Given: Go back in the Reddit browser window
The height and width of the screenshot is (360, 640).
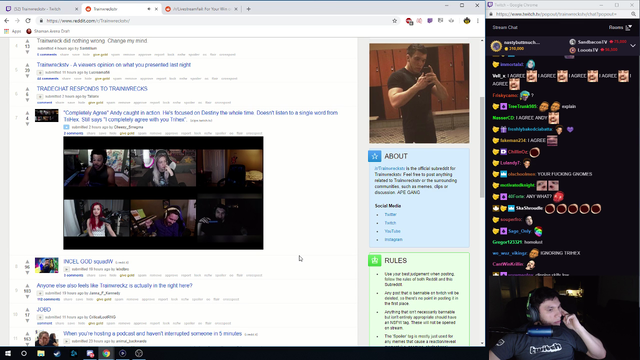Looking at the screenshot, I should coord(7,20).
